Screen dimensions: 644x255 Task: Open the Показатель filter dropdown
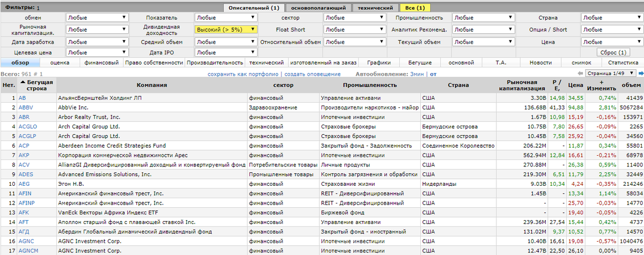coord(226,17)
